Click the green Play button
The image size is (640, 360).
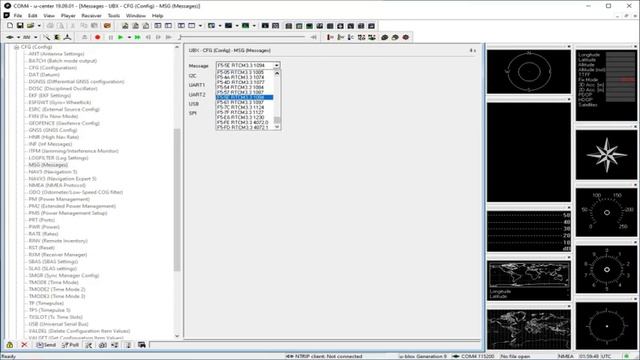click(x=120, y=37)
